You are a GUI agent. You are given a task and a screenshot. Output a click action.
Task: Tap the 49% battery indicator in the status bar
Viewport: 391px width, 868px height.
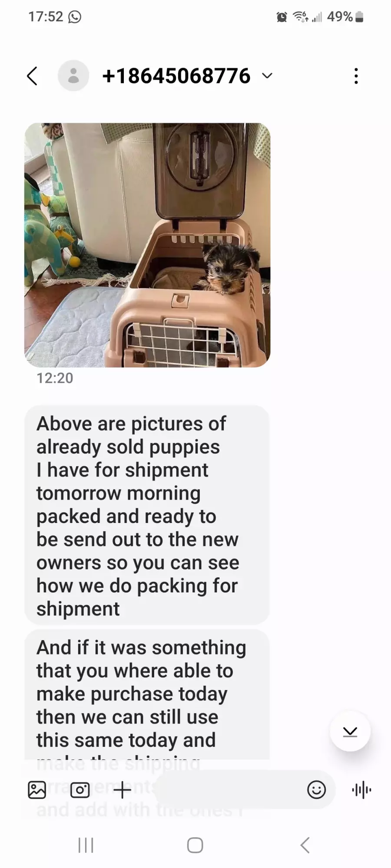click(x=345, y=17)
